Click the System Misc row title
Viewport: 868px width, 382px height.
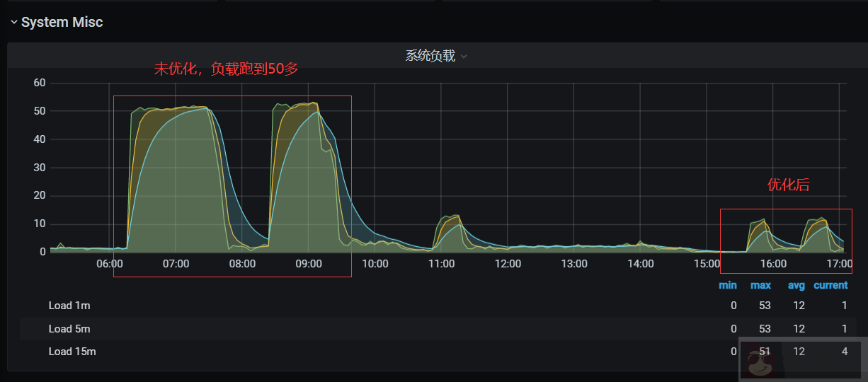pyautogui.click(x=62, y=23)
